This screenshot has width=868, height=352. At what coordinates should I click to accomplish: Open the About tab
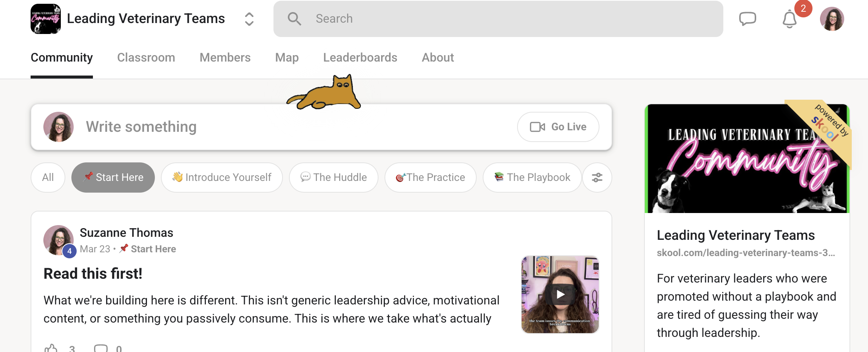[438, 57]
